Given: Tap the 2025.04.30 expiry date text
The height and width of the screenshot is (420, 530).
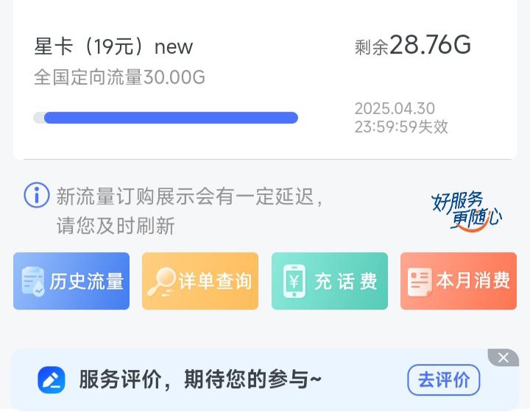Looking at the screenshot, I should click(395, 108).
